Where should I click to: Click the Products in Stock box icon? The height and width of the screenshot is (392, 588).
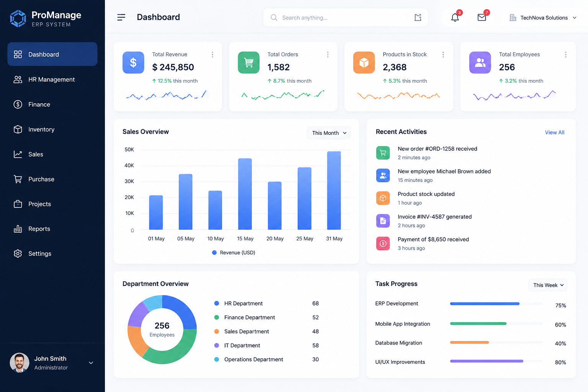pos(364,62)
